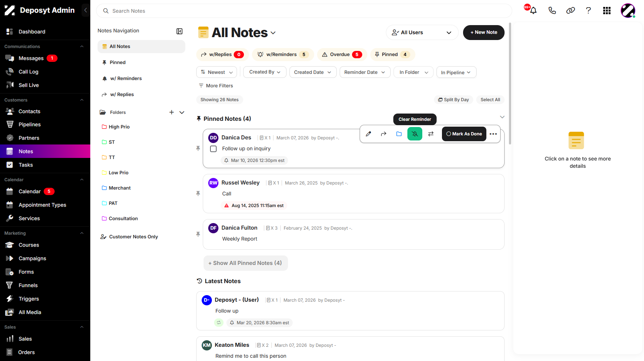Collapse the Deposyt Admin sidebar arrow
Viewport: 644px width, 361px height.
[x=86, y=10]
